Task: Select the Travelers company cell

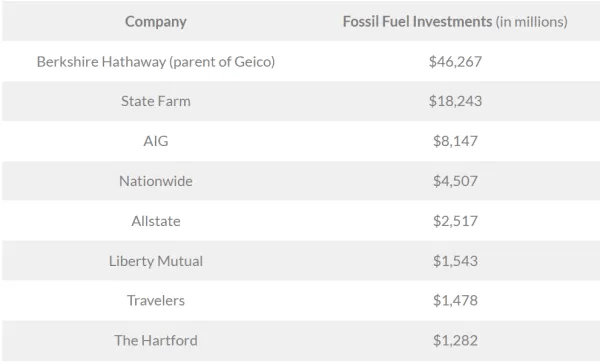Action: pos(156,301)
